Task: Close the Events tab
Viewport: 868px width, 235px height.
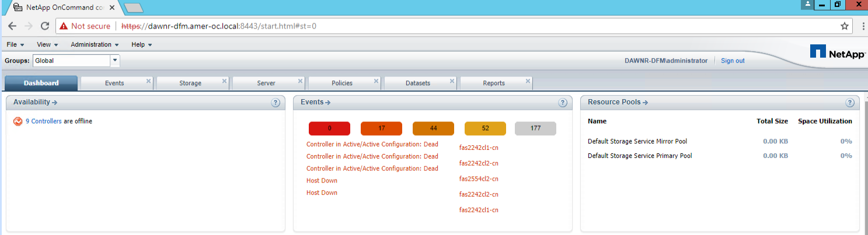Action: (x=148, y=81)
